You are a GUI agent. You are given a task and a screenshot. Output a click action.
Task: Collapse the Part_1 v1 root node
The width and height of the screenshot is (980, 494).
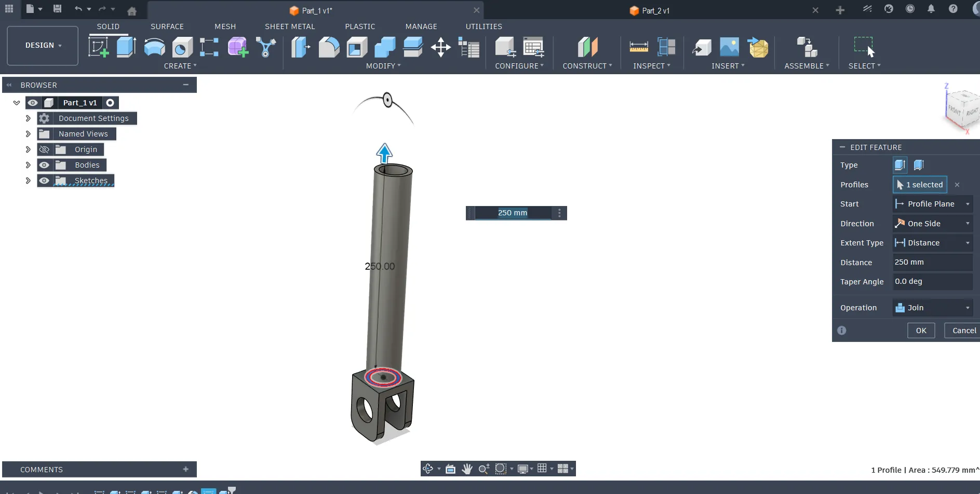[x=17, y=103]
